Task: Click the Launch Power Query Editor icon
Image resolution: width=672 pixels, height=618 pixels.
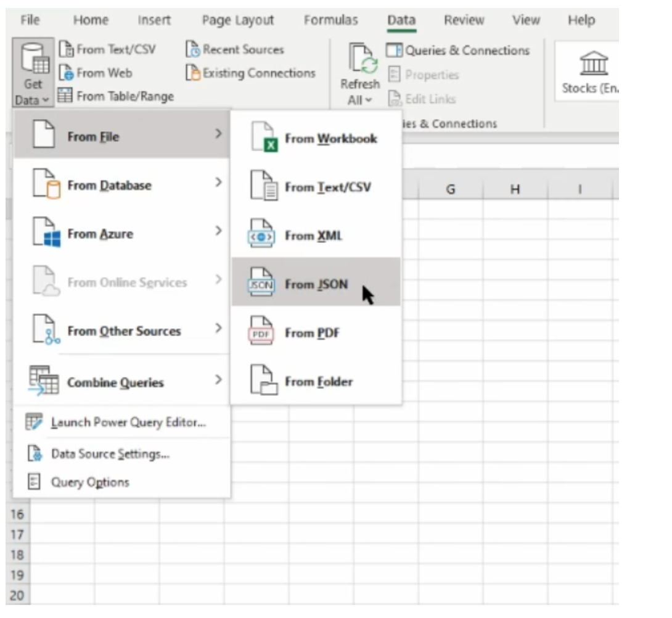Action: [34, 422]
